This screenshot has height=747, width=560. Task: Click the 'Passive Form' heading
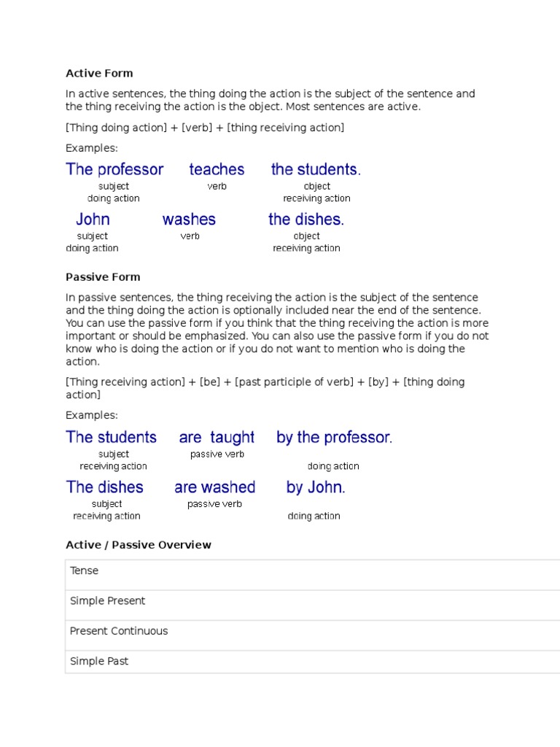point(103,277)
